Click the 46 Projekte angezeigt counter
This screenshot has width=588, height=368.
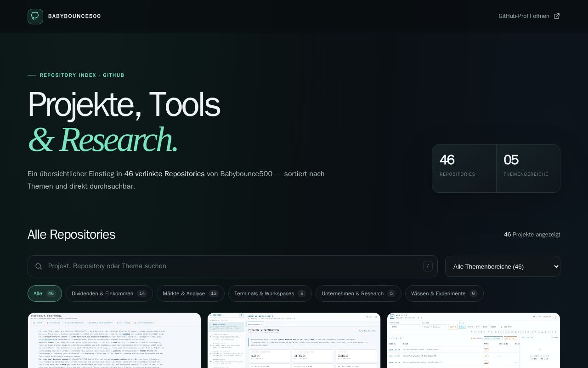point(532,235)
